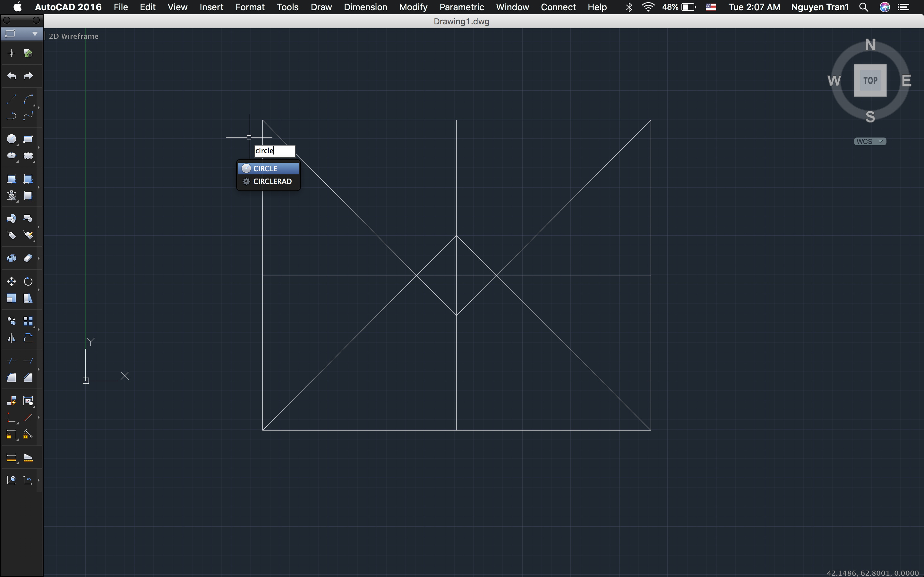Select the Mirror tool icon
The height and width of the screenshot is (577, 924).
point(12,338)
